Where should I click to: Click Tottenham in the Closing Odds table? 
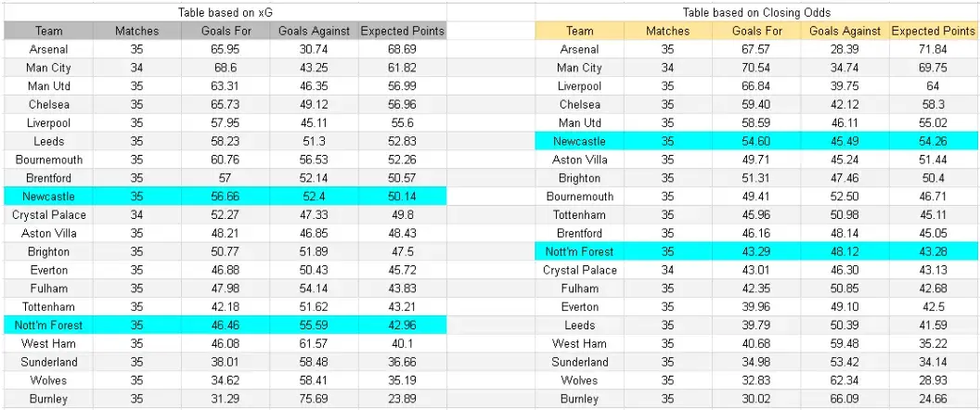click(x=579, y=215)
